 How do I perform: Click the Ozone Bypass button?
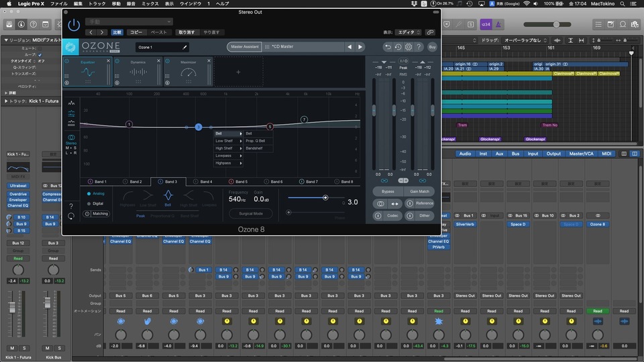click(x=388, y=191)
